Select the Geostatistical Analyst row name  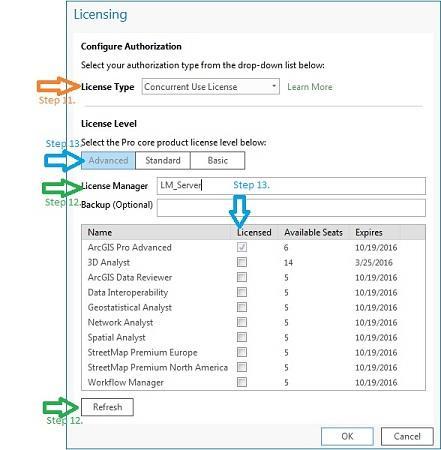tap(130, 307)
